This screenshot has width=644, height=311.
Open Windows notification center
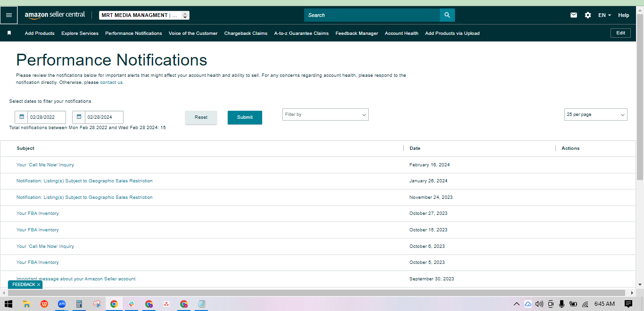[628, 304]
